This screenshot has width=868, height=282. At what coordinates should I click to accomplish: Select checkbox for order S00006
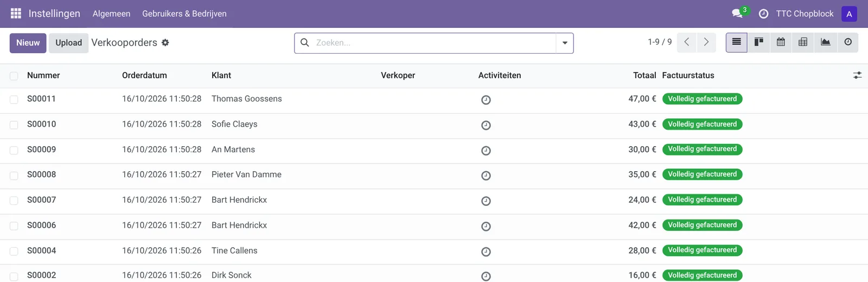pyautogui.click(x=14, y=226)
